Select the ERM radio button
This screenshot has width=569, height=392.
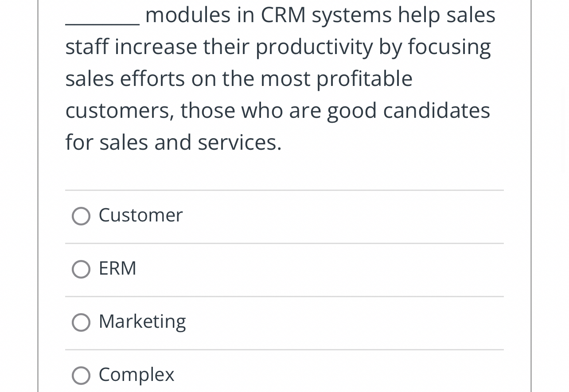point(81,269)
